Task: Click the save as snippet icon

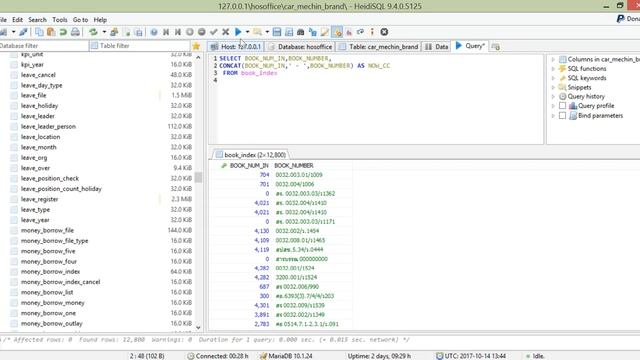Action: click(x=289, y=32)
